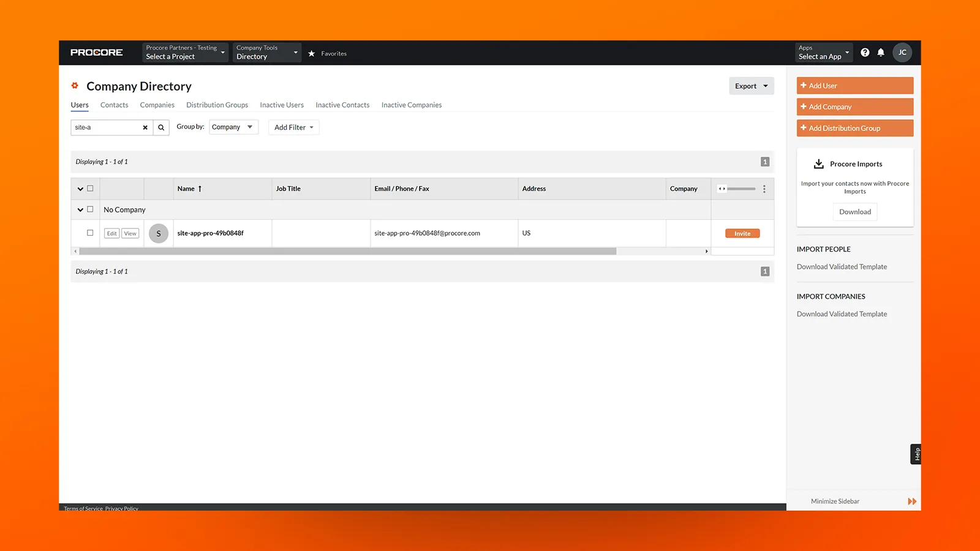Click the Procore Imports download icon
This screenshot has width=980, height=551.
click(x=818, y=164)
